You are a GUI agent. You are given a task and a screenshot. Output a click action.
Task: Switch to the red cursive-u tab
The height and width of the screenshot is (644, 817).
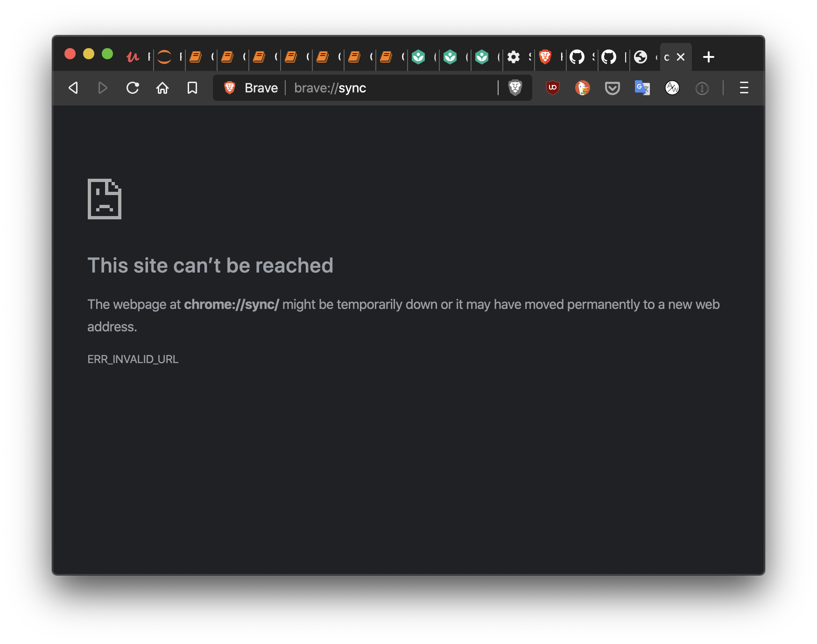click(x=133, y=57)
